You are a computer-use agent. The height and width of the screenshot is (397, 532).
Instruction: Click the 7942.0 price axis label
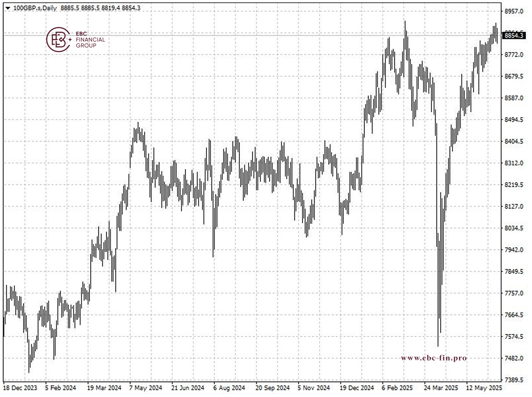[514, 250]
